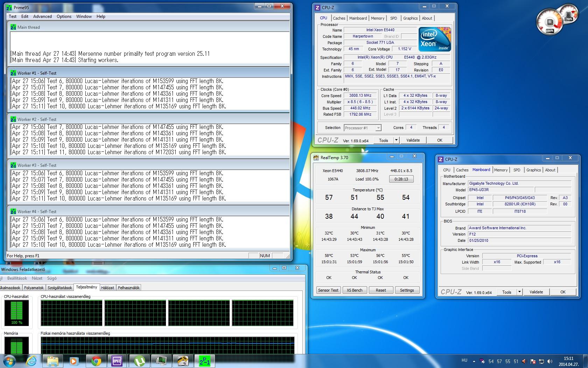The image size is (588, 368).
Task: Open Súgó menu in Task Manager
Action: point(52,278)
